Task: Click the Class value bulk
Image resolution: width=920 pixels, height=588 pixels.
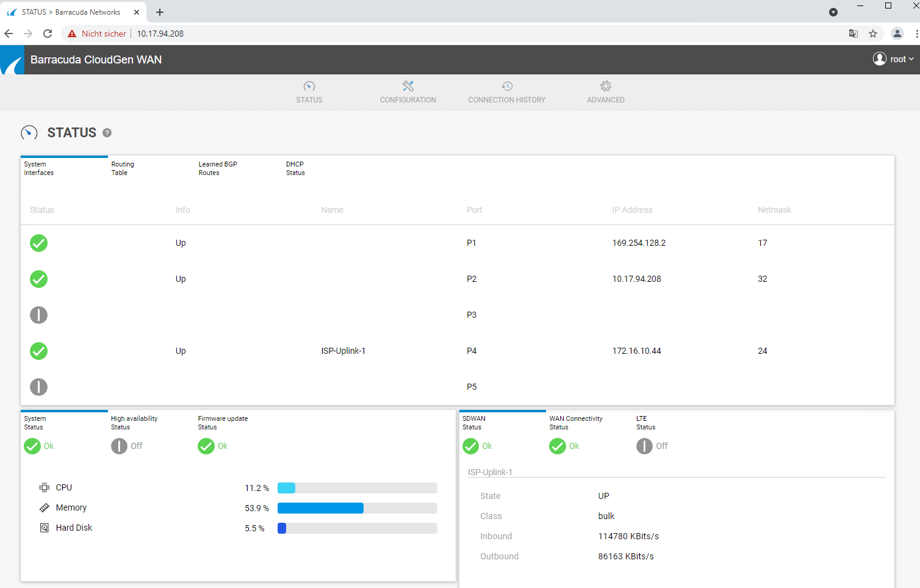Action: 606,516
